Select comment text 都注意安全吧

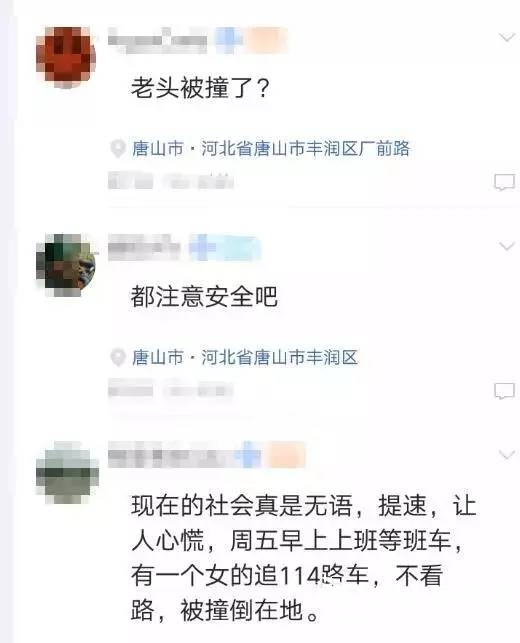(x=204, y=296)
